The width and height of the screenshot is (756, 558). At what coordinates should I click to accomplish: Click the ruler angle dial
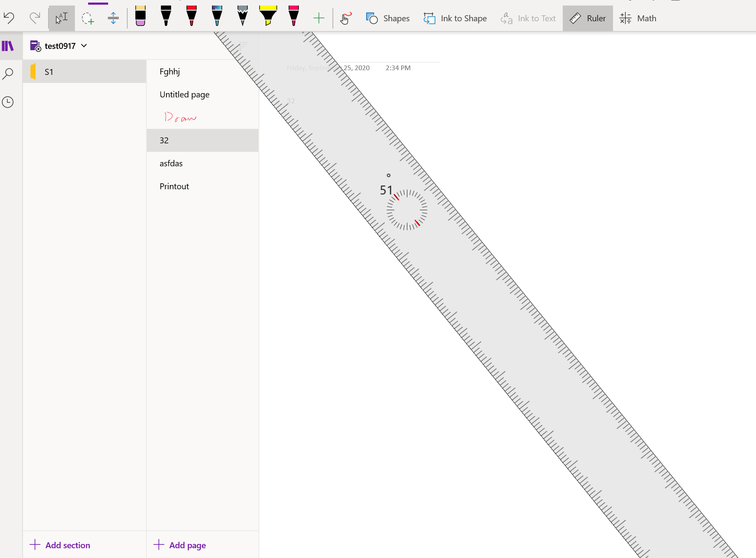407,210
